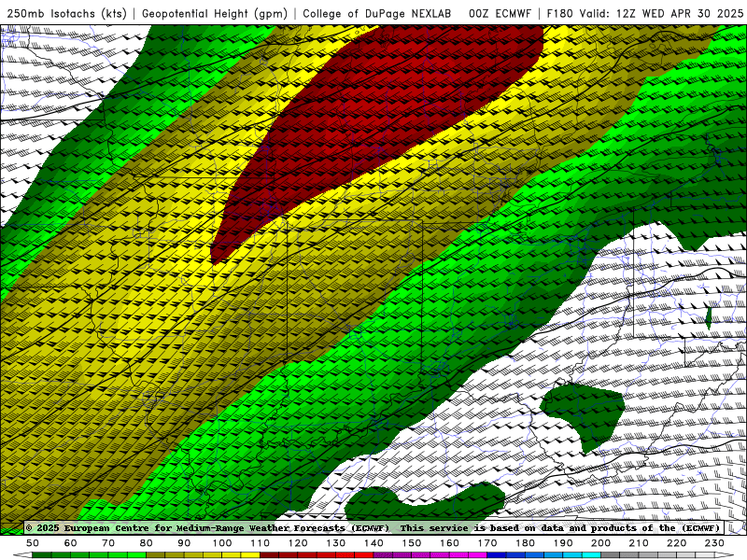Click the '50' value on the color scale
The height and width of the screenshot is (560, 747).
(x=33, y=543)
